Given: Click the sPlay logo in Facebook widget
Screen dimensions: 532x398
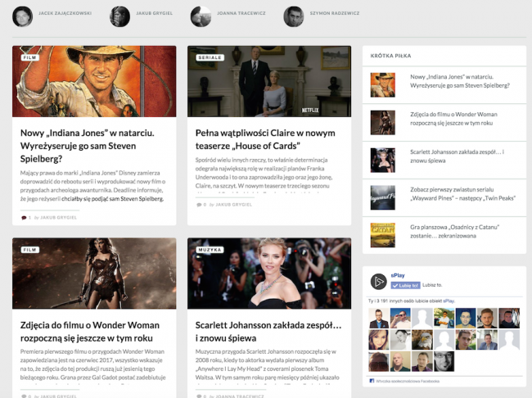Looking at the screenshot, I should 378,282.
